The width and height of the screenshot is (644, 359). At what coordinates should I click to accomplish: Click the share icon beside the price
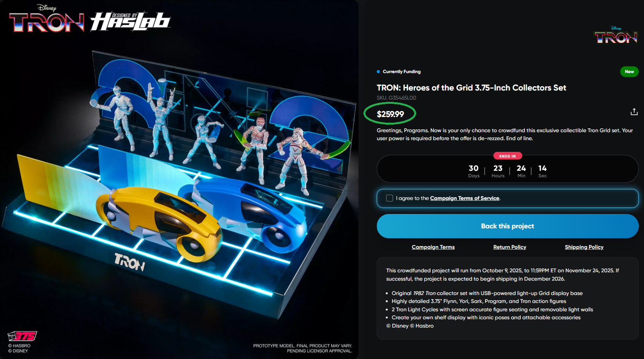point(634,112)
